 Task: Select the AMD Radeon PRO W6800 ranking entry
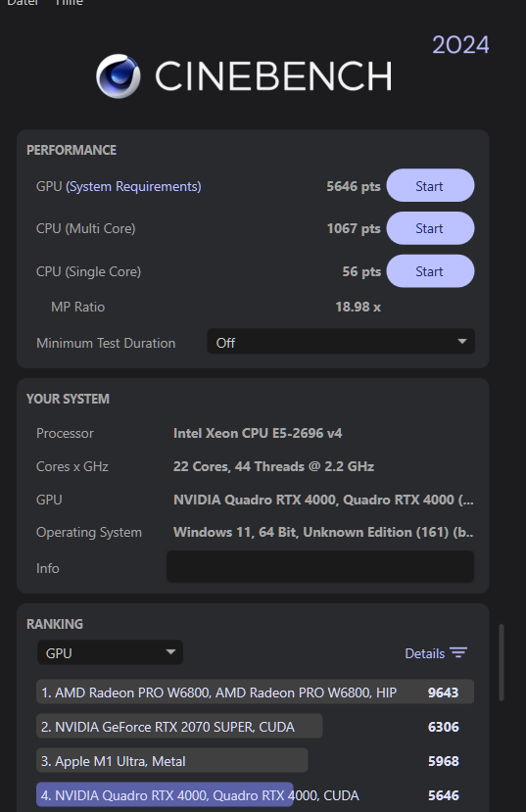255,692
